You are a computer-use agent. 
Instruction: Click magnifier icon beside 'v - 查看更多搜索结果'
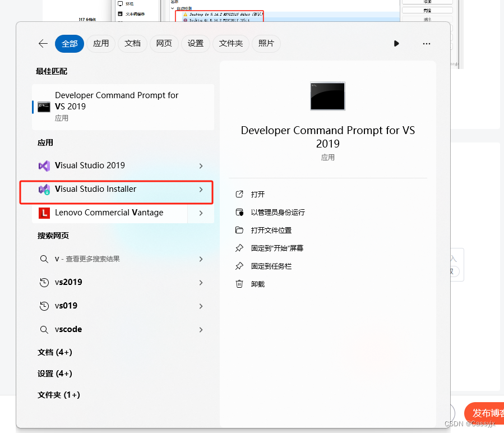click(x=44, y=259)
